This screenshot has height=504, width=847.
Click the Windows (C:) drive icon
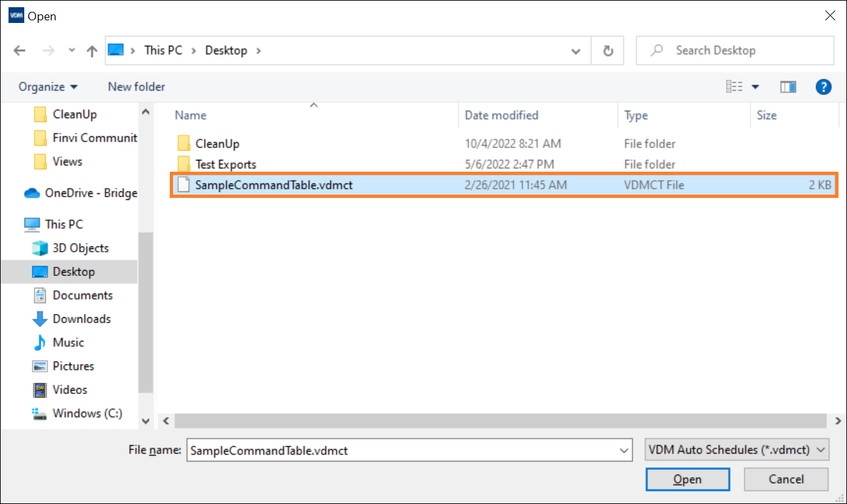(x=40, y=413)
